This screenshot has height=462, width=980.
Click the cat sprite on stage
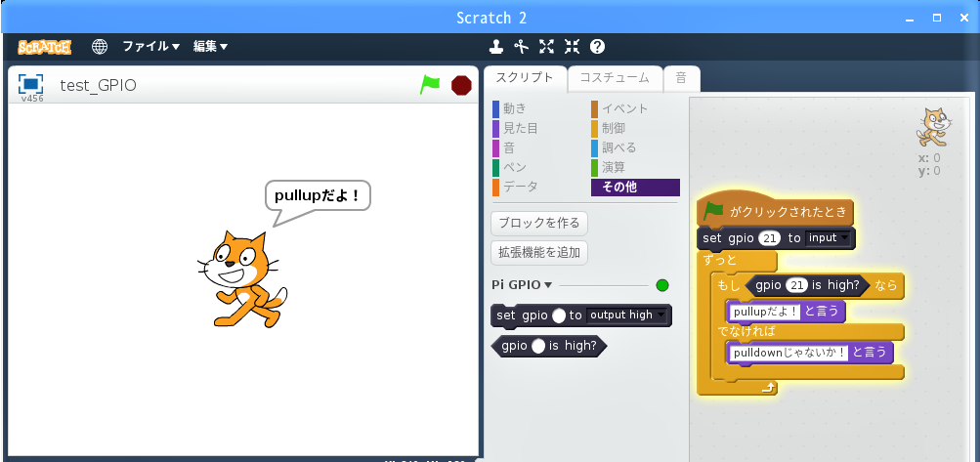pos(242,278)
